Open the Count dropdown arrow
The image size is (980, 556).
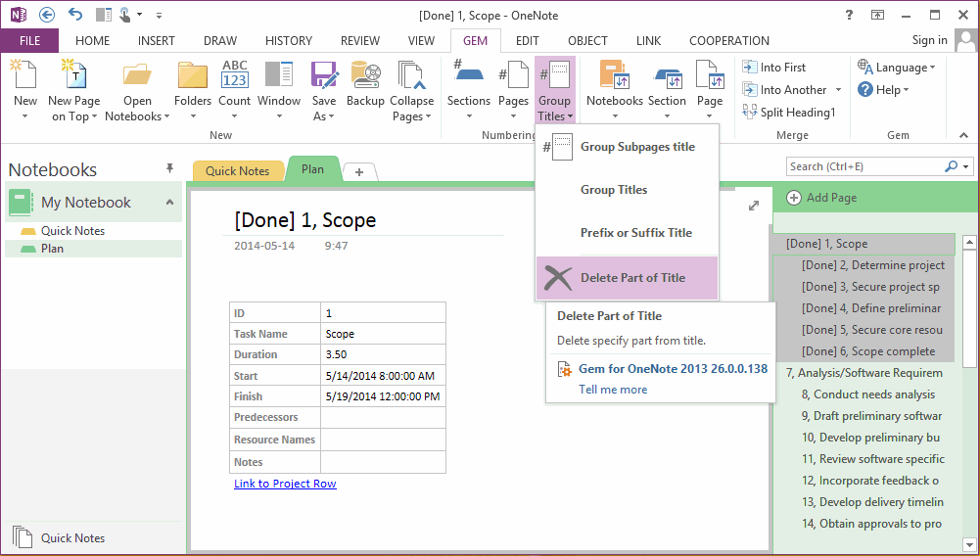[x=234, y=116]
